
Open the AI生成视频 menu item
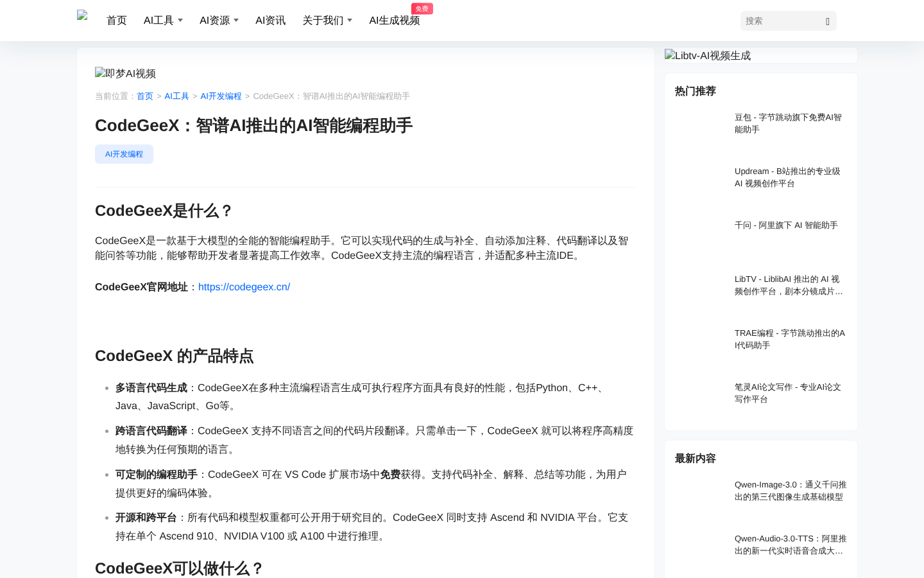[x=394, y=21]
